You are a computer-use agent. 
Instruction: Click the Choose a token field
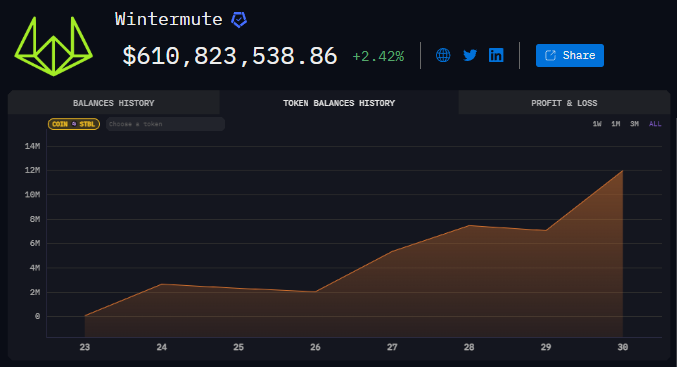pos(165,124)
